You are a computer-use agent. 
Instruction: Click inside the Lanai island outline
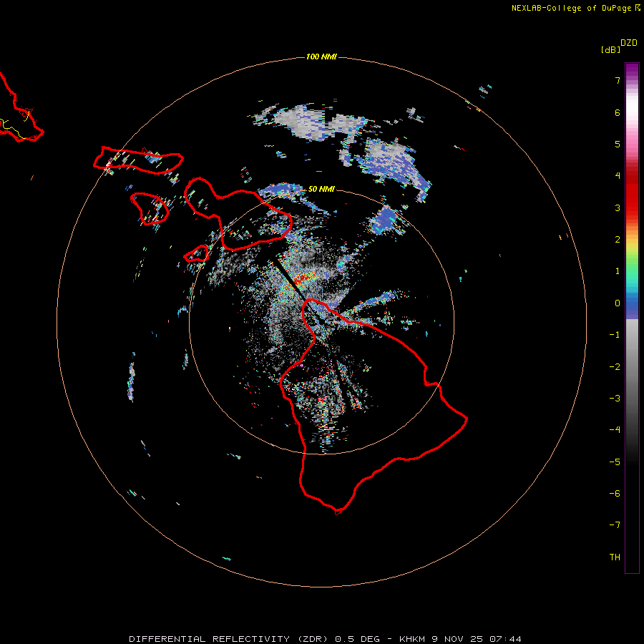(149, 208)
